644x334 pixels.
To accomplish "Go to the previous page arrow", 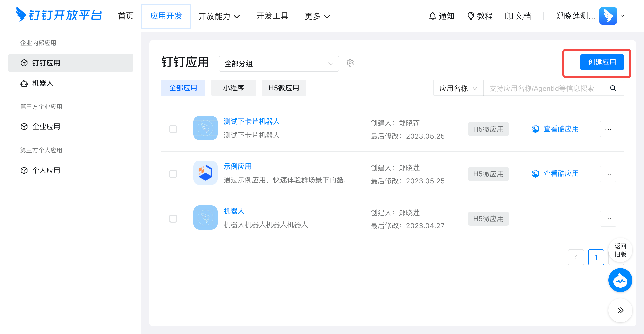I will [x=576, y=257].
